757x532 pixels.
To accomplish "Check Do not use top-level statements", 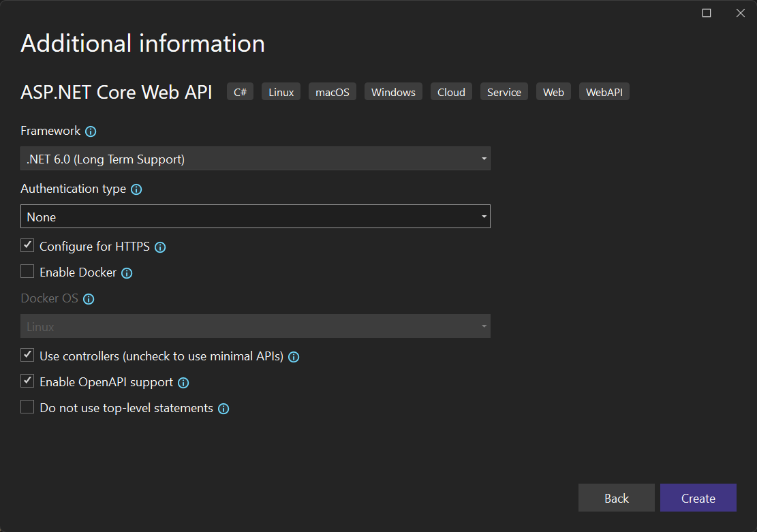I will point(27,407).
